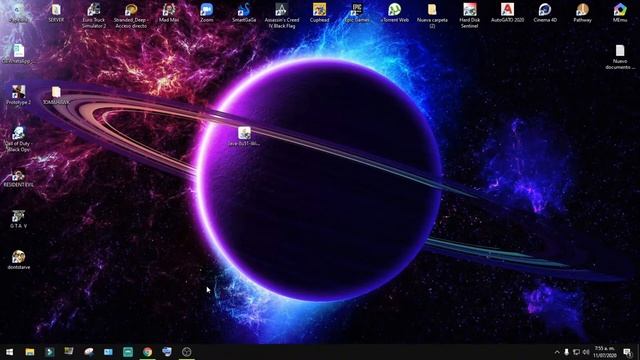Screen dimensions: 640x360
Task: Open the network status tray icon
Action: tap(576, 352)
